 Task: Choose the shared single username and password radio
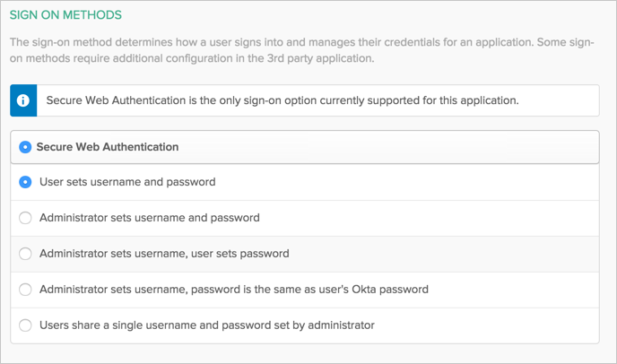pos(25,325)
